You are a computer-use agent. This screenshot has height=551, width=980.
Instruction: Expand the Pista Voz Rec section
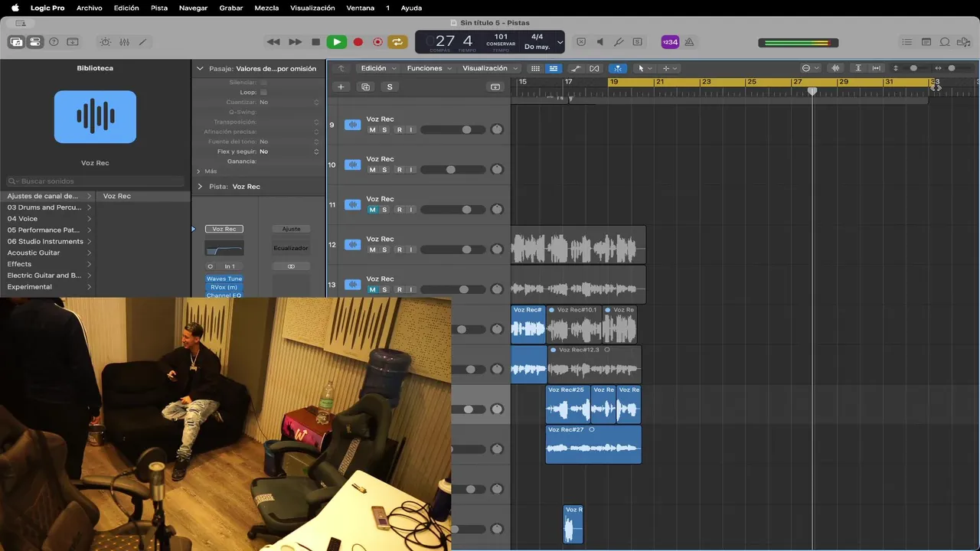[x=201, y=187]
